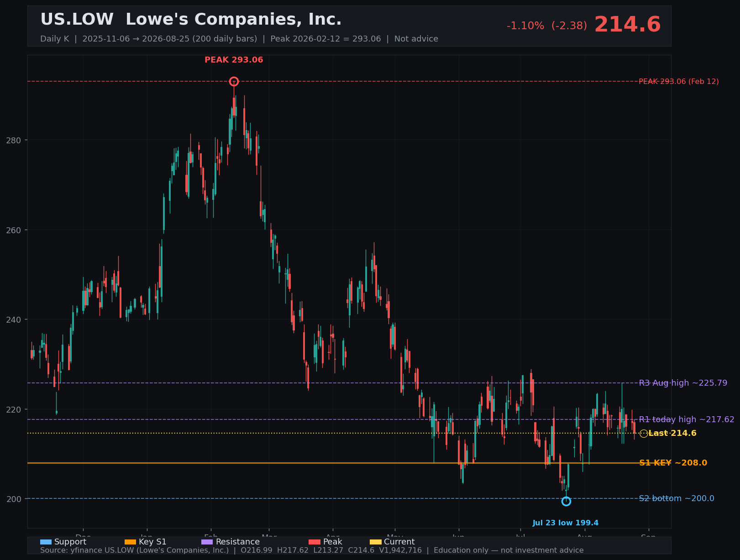This screenshot has height=560, width=740.
Task: Click the 'Jul 23 low 199.4' annotation
Action: click(x=565, y=523)
